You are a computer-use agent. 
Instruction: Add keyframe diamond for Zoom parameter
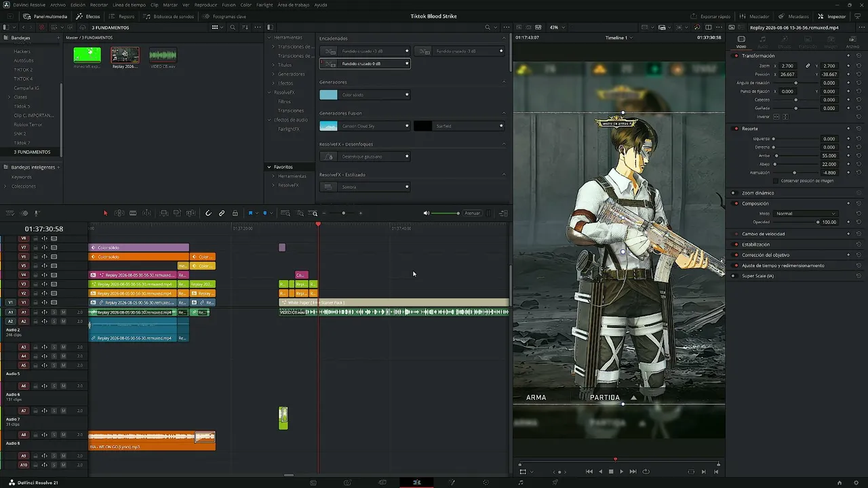pyautogui.click(x=848, y=66)
